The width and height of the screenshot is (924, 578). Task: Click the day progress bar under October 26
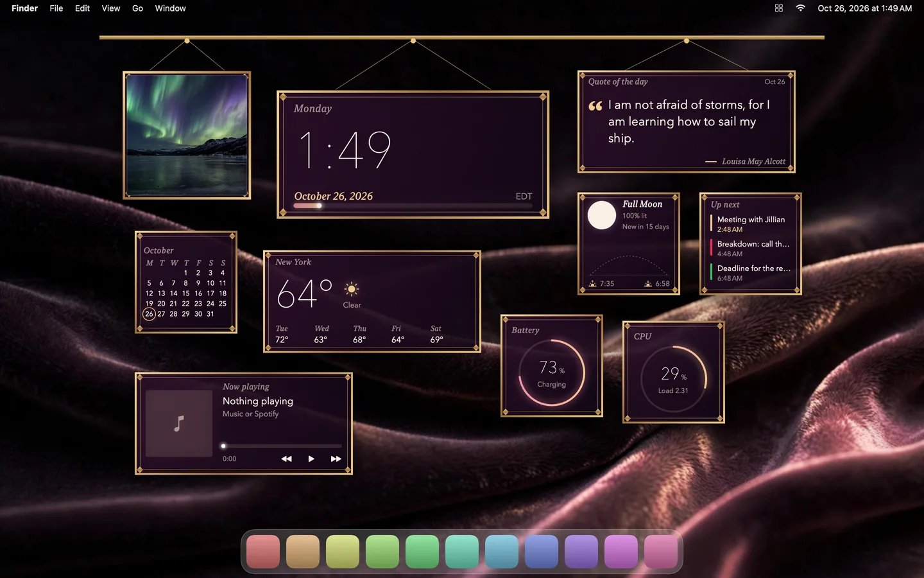tap(413, 206)
